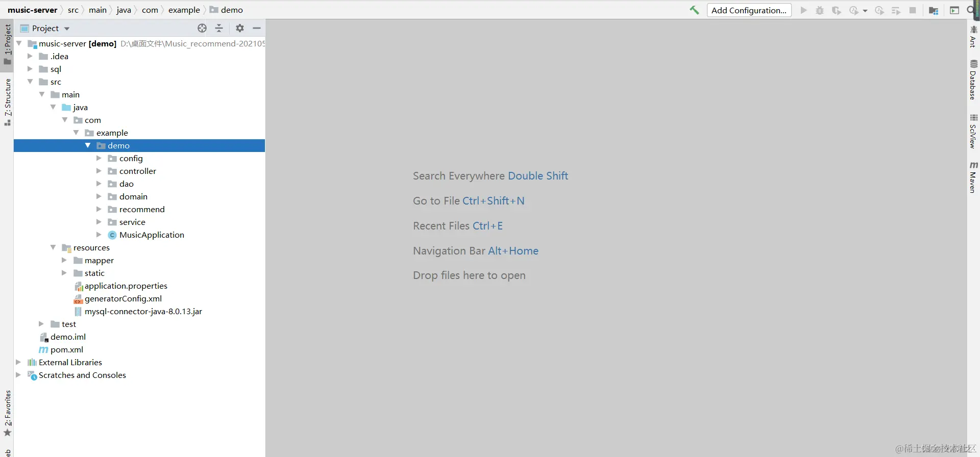Click the External Libraries icon
The width and height of the screenshot is (980, 457).
32,362
